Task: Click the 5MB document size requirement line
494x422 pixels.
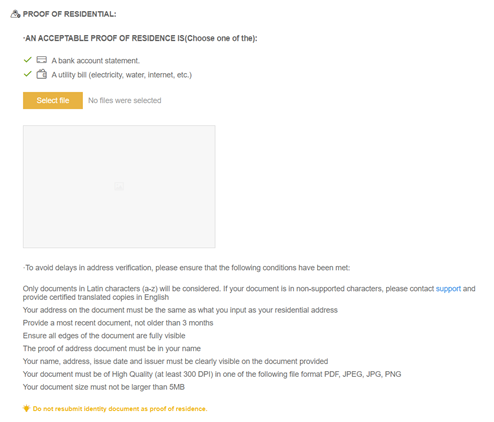Action: click(x=104, y=387)
